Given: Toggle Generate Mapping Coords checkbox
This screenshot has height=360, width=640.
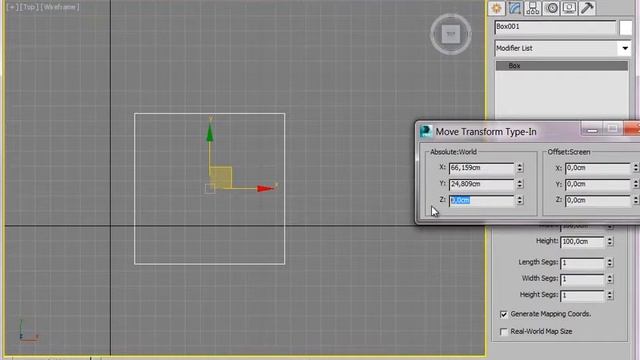Looking at the screenshot, I should (504, 314).
